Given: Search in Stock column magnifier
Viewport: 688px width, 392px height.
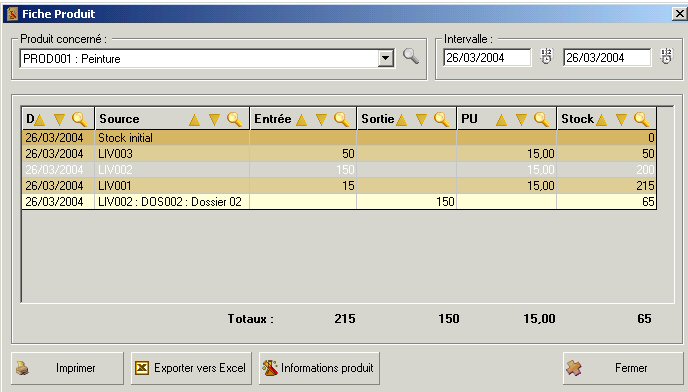Looking at the screenshot, I should 641,119.
